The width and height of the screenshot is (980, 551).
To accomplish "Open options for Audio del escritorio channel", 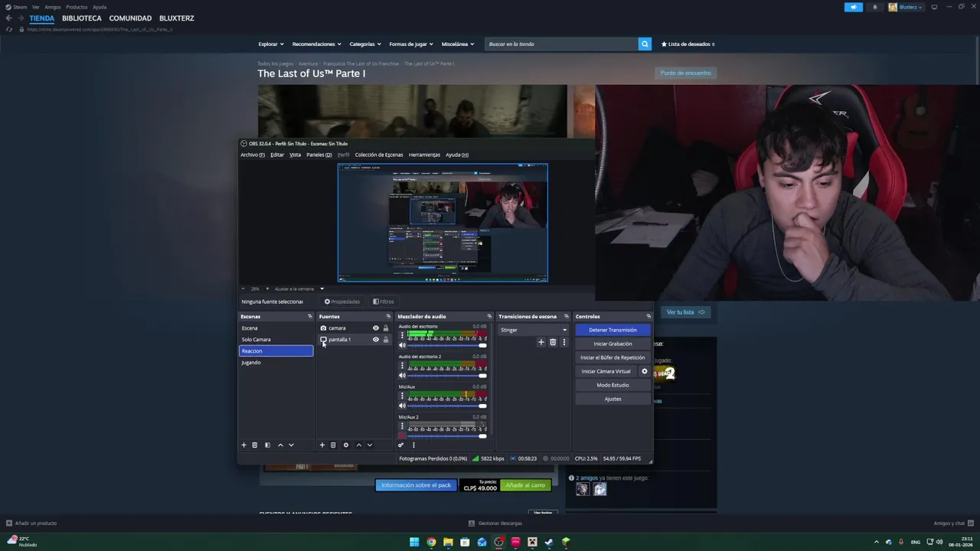I will [x=402, y=335].
